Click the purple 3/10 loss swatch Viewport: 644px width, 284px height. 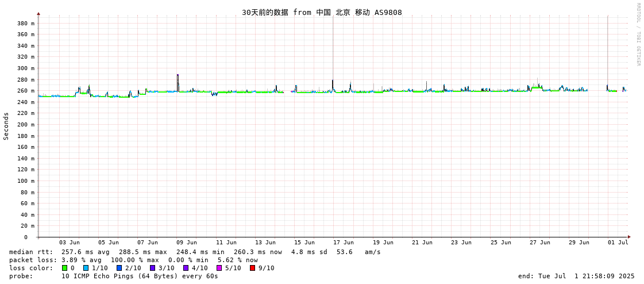pyautogui.click(x=152, y=268)
